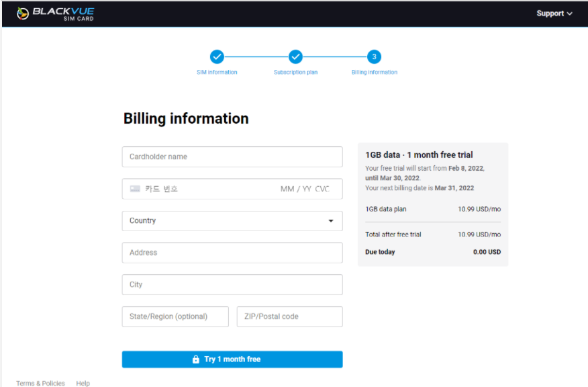This screenshot has width=588, height=387.
Task: Select the SIM information step label
Action: tap(217, 72)
